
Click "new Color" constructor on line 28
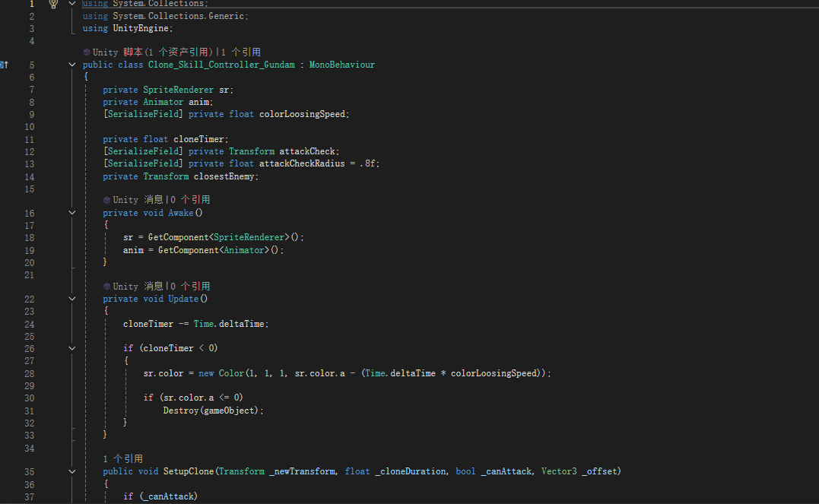[221, 373]
